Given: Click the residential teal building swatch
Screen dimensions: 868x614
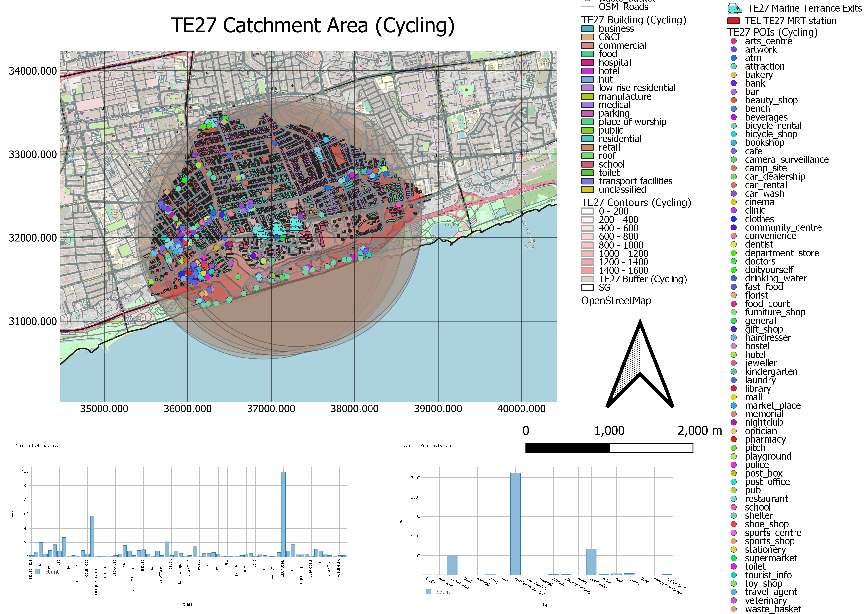Looking at the screenshot, I should (587, 139).
